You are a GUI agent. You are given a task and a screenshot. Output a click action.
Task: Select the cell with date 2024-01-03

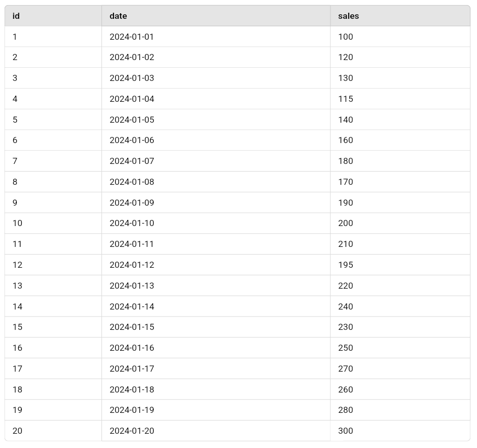click(131, 78)
